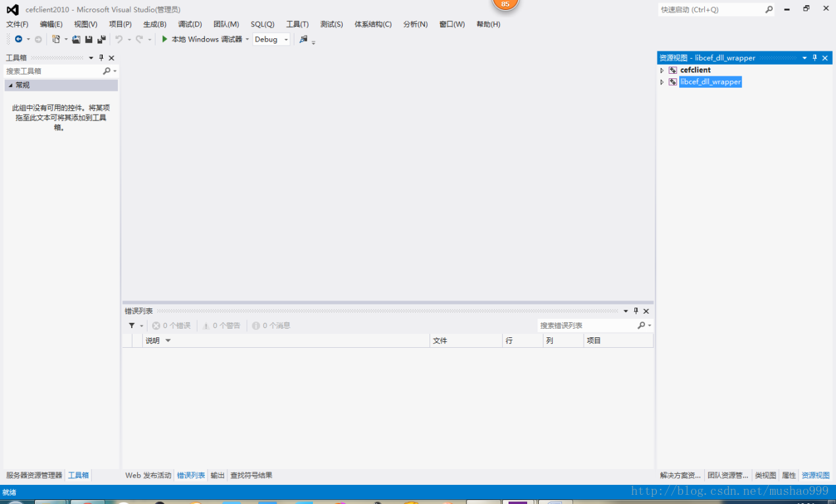This screenshot has width=836, height=504.
Task: Close the 工具箱 toolbox panel
Action: tap(111, 58)
